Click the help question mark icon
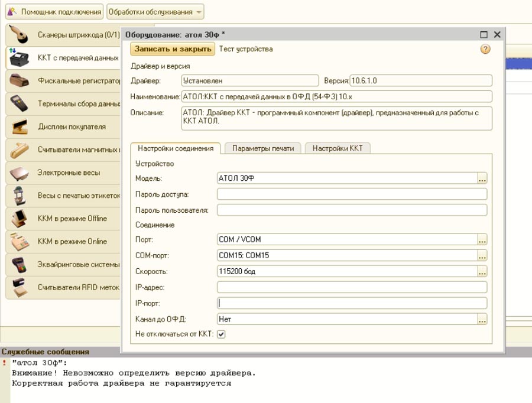 [x=485, y=49]
